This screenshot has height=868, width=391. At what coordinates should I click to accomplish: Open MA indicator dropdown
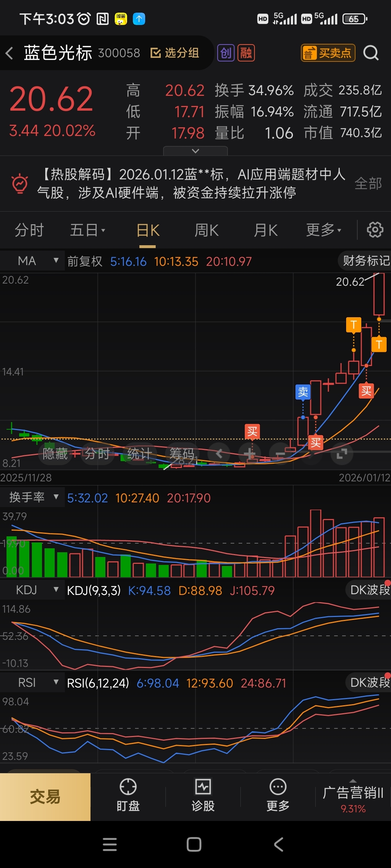pos(33,261)
